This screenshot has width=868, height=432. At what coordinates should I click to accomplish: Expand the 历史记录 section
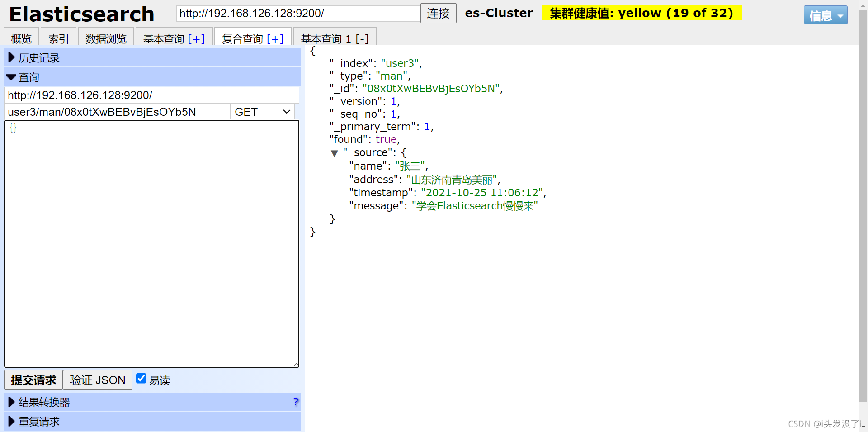pyautogui.click(x=152, y=58)
